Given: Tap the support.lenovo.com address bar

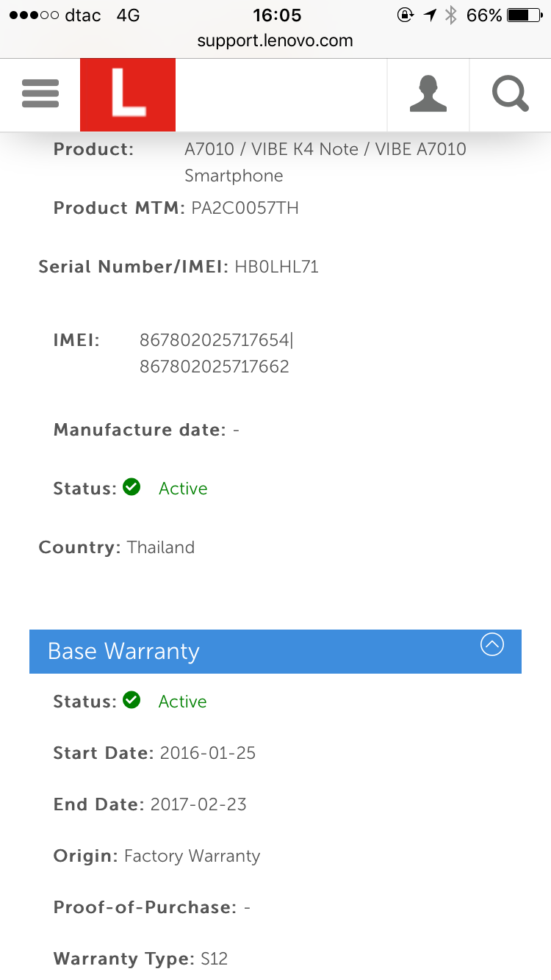Looking at the screenshot, I should (275, 41).
